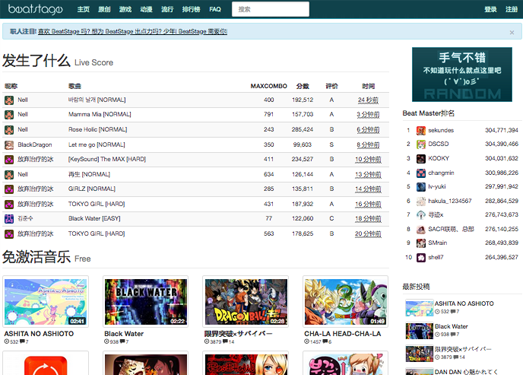
Task: Open song [KeySound] The MAX [HARD]
Action: pyautogui.click(x=107, y=159)
